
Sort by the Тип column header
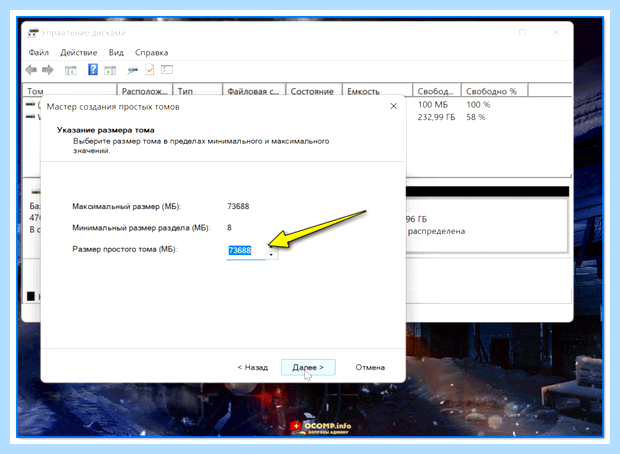coord(198,91)
